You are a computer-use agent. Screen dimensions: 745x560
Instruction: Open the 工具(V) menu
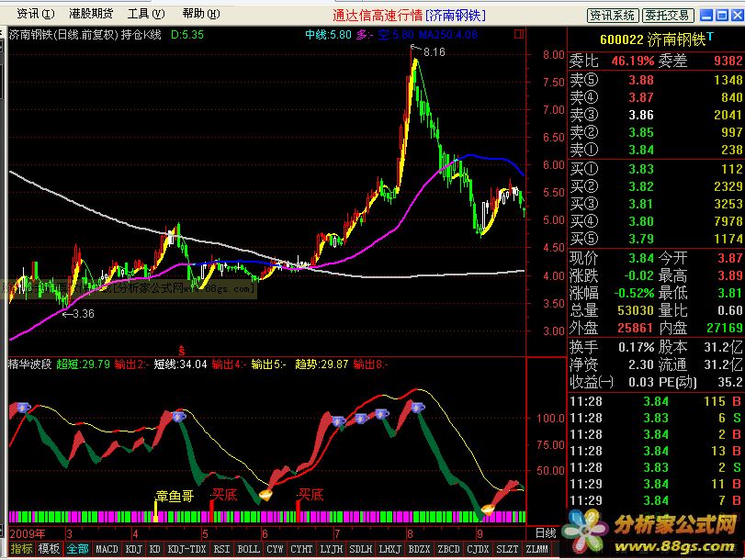(x=146, y=14)
